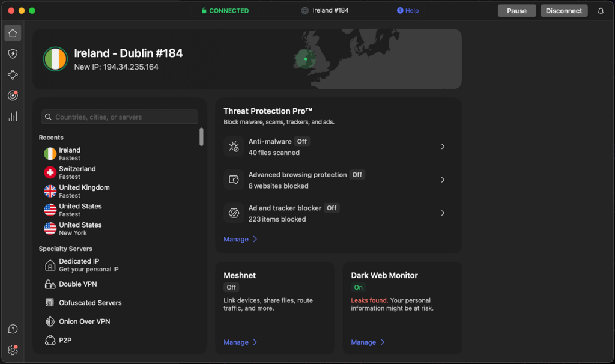This screenshot has height=364, width=615.
Task: Click the United Kingdom flag in Recents
Action: point(50,191)
